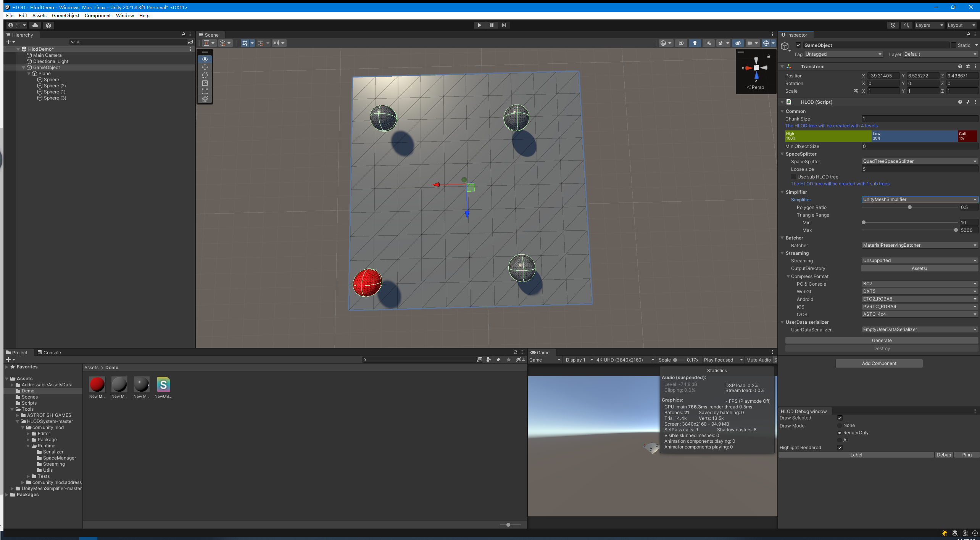Select the All draw mode radio

(x=840, y=440)
